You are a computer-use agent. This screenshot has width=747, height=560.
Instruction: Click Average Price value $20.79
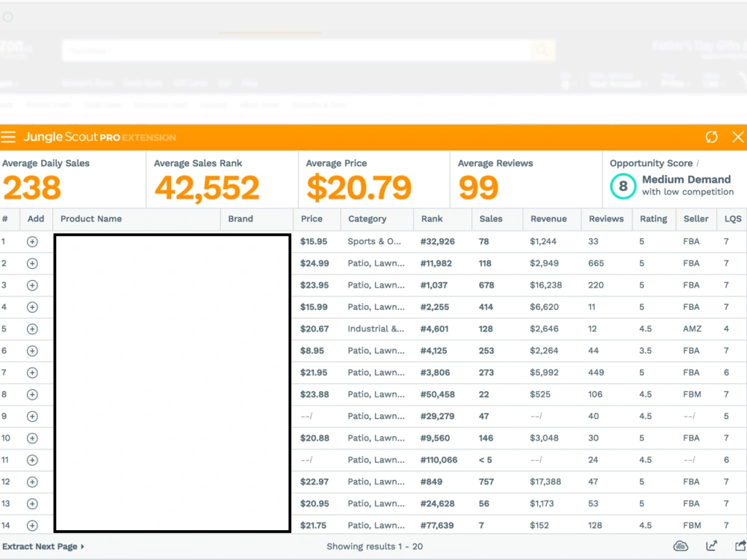(359, 187)
